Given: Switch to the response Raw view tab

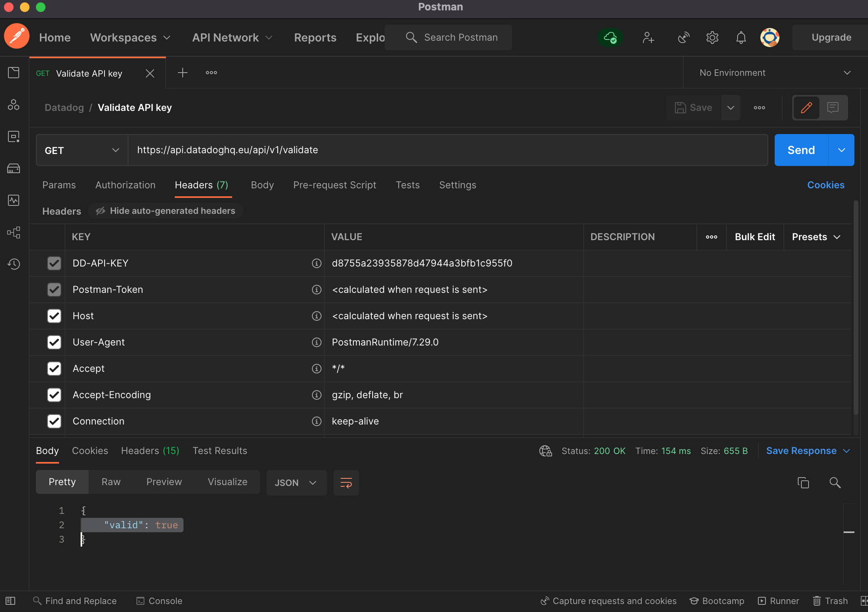Looking at the screenshot, I should click(x=111, y=482).
